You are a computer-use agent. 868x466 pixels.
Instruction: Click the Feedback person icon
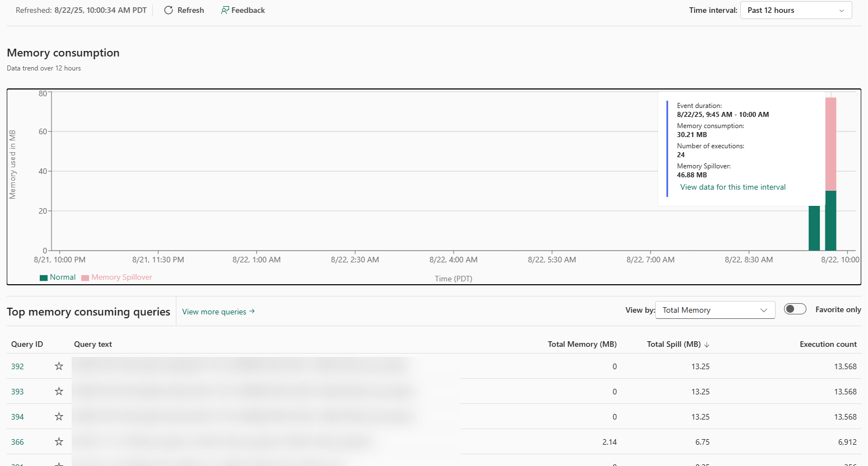point(225,10)
